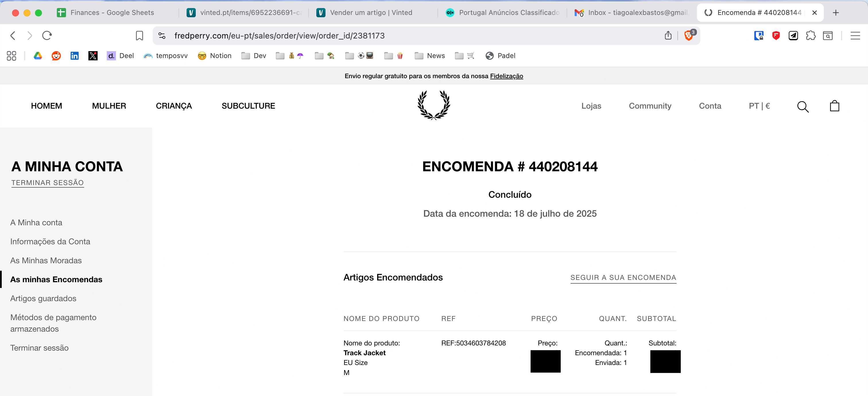Open the Conta link
The height and width of the screenshot is (396, 868).
point(710,106)
